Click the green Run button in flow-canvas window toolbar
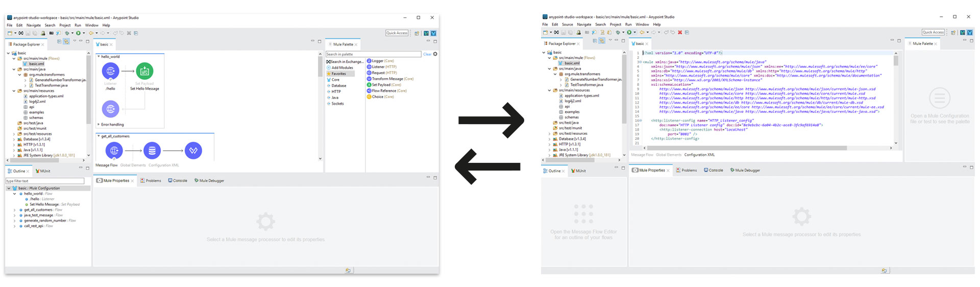 click(x=78, y=33)
